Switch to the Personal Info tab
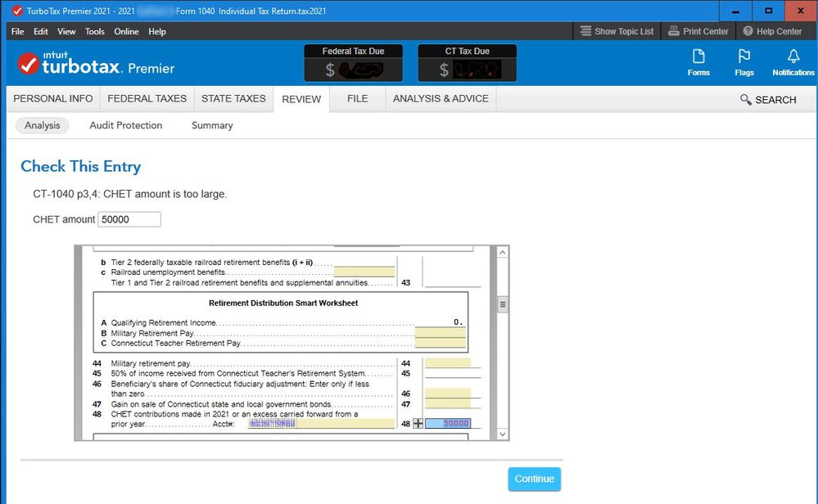This screenshot has width=818, height=504. tap(53, 98)
